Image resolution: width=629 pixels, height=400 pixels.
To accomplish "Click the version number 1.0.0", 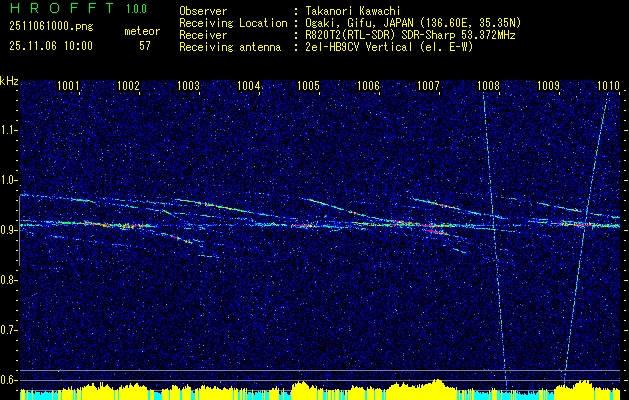I will (x=136, y=9).
